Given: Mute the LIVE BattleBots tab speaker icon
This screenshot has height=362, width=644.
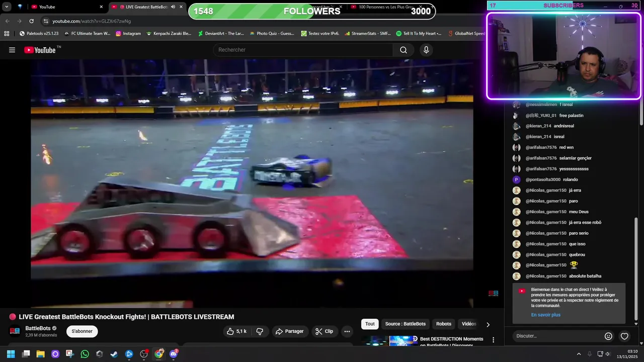Looking at the screenshot, I should tap(173, 7).
